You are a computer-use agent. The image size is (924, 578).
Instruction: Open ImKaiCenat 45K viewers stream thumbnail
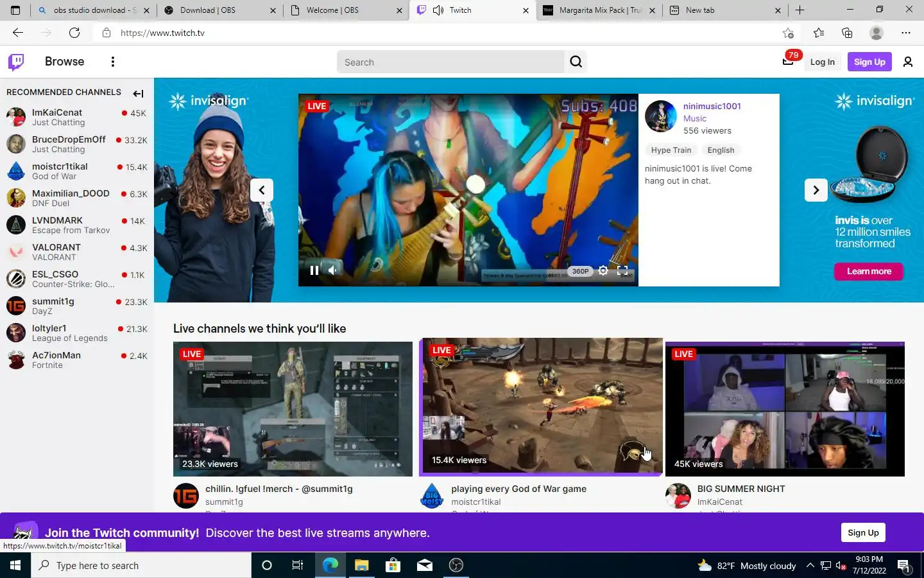[x=785, y=409]
